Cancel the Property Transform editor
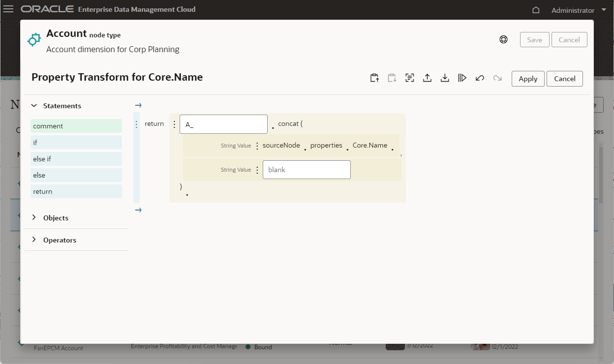 [x=565, y=79]
